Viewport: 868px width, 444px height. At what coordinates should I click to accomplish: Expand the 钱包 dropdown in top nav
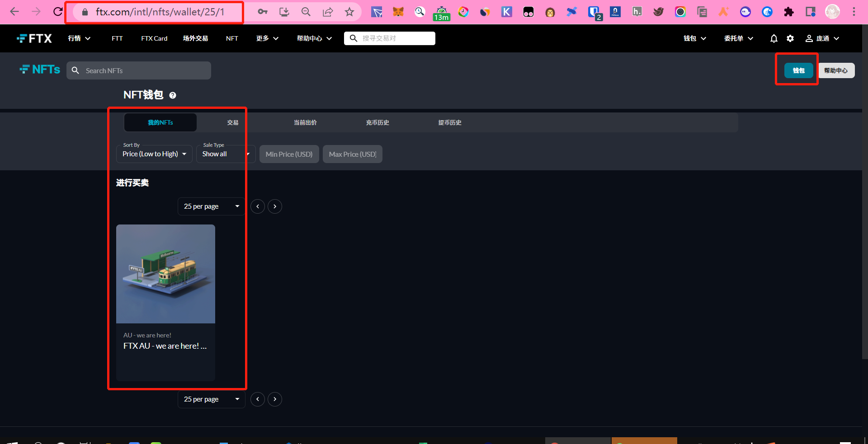695,38
